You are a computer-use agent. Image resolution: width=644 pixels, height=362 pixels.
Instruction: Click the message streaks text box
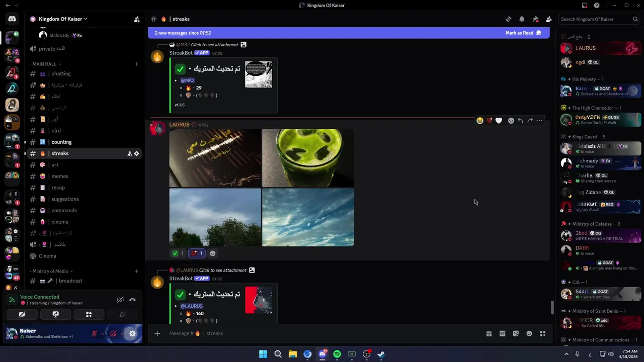pyautogui.click(x=322, y=333)
